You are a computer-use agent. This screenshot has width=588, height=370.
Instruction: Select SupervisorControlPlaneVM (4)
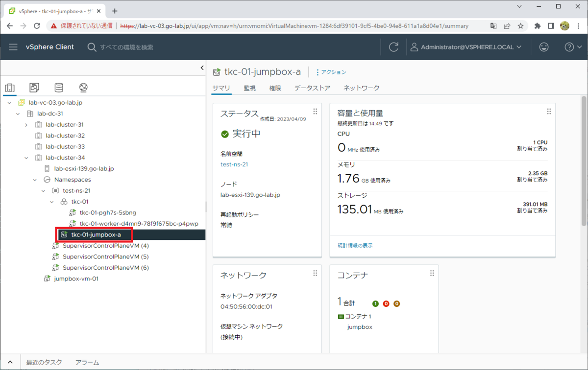point(106,246)
